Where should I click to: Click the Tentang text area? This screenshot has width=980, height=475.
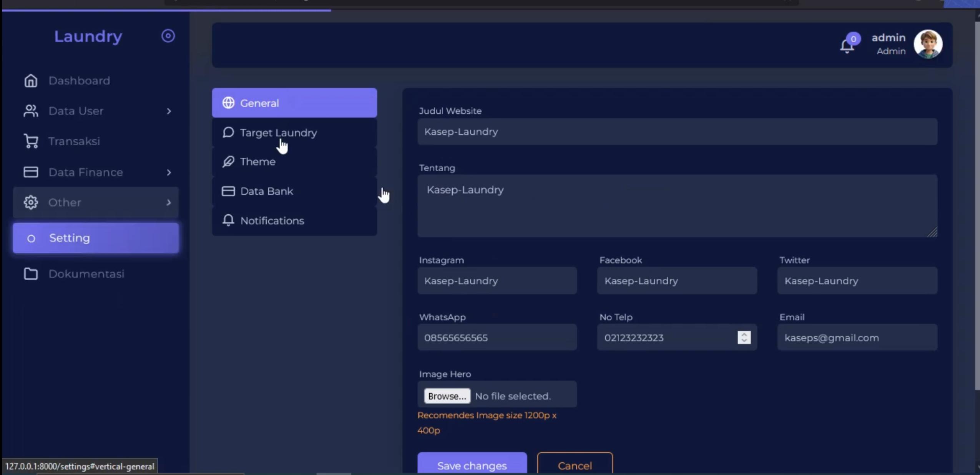coord(677,206)
